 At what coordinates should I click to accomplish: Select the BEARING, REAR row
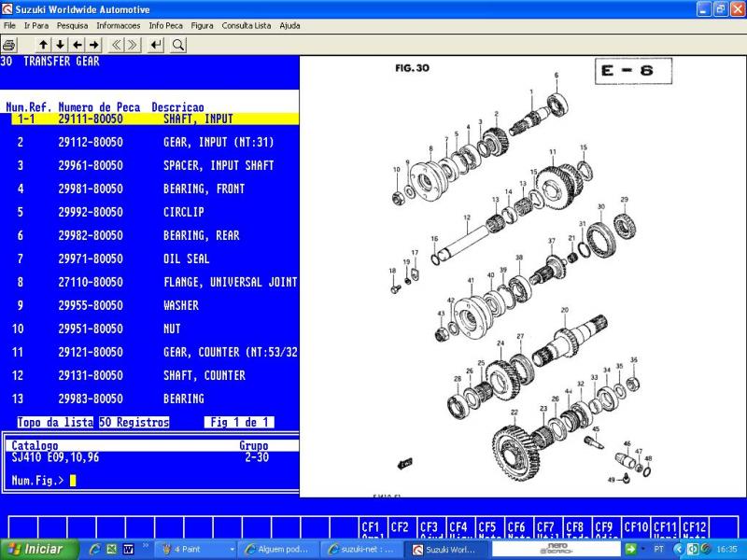[149, 235]
